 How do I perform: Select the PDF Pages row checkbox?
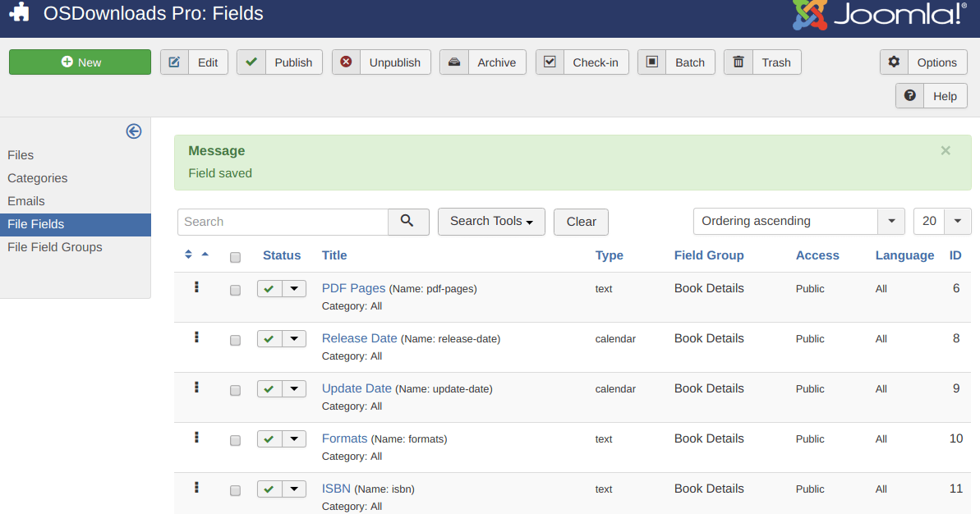235,291
